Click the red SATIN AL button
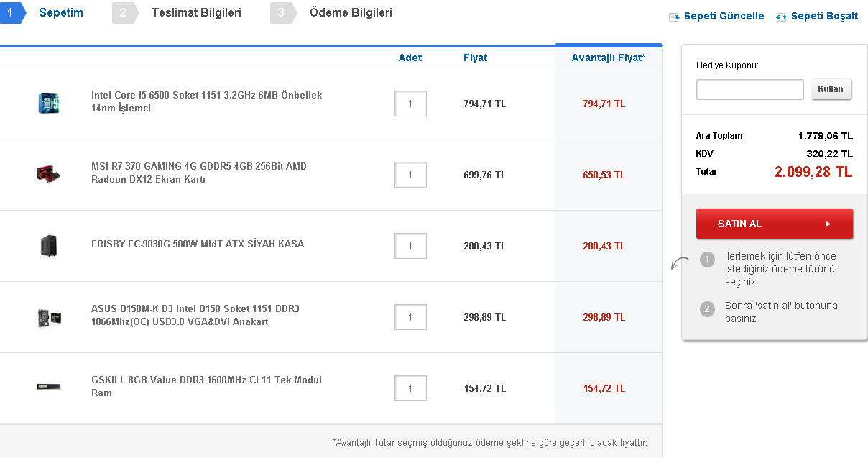Viewport: 868px width, 458px height. tap(775, 224)
